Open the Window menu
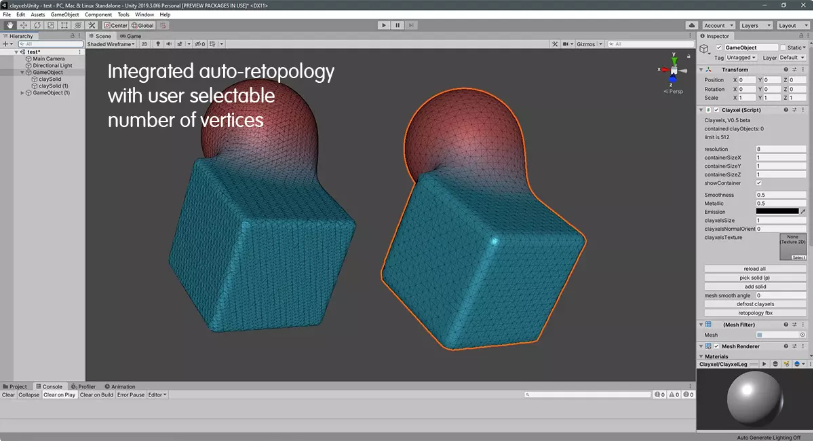This screenshot has height=441, width=813. pos(144,15)
